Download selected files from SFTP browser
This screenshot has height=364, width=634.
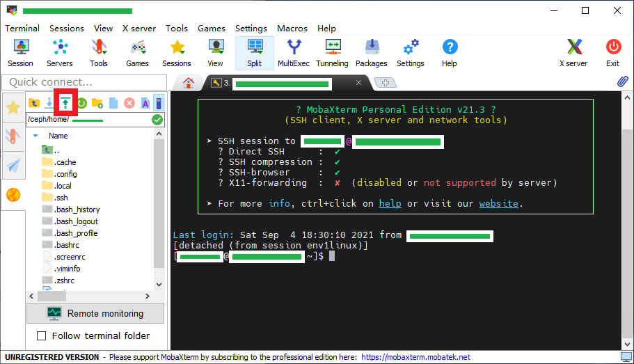[x=49, y=103]
